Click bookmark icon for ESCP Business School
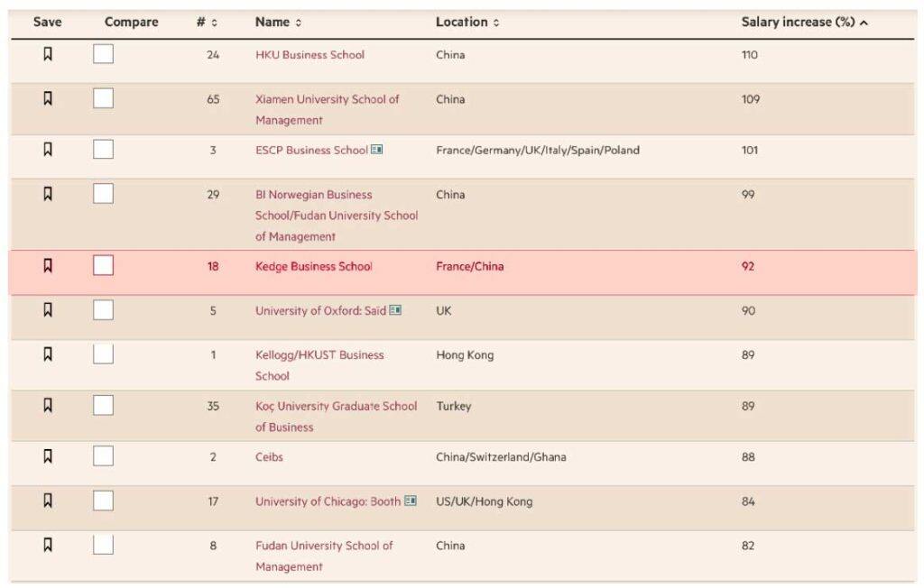924x588 pixels. point(48,150)
